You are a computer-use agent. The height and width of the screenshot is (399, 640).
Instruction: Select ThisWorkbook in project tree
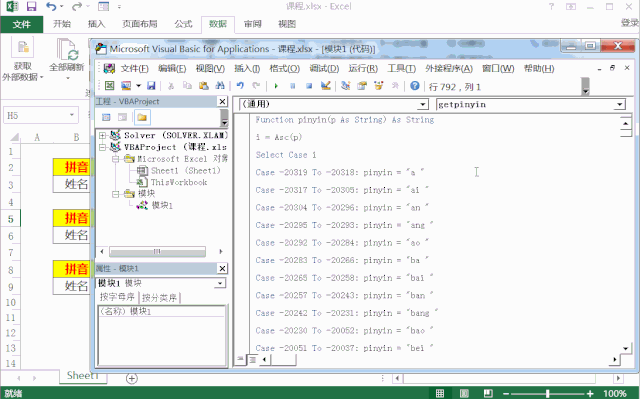[x=179, y=182]
